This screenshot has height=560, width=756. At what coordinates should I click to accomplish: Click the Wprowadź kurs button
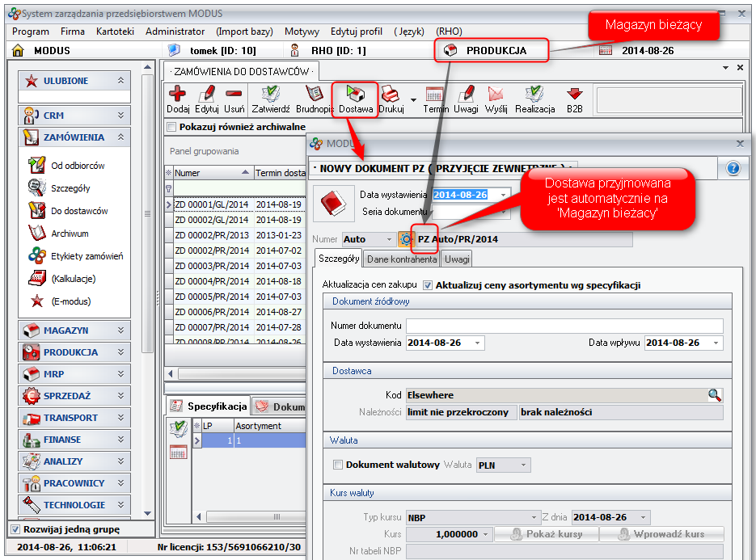pos(661,534)
